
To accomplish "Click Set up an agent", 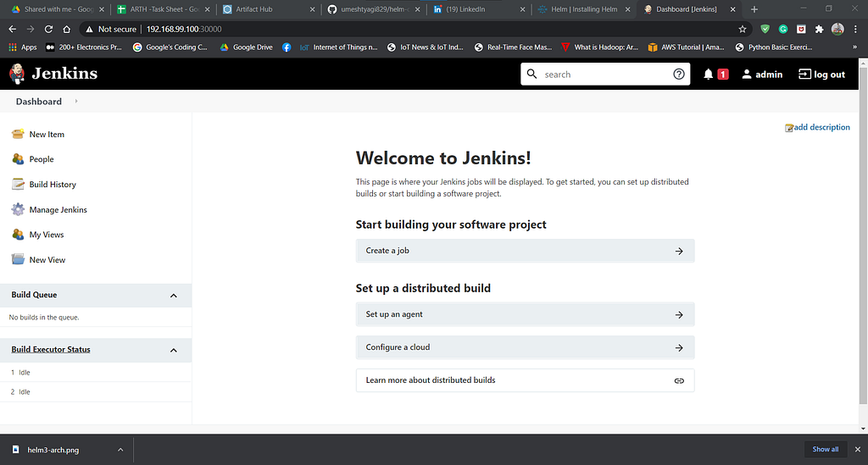I will [525, 314].
